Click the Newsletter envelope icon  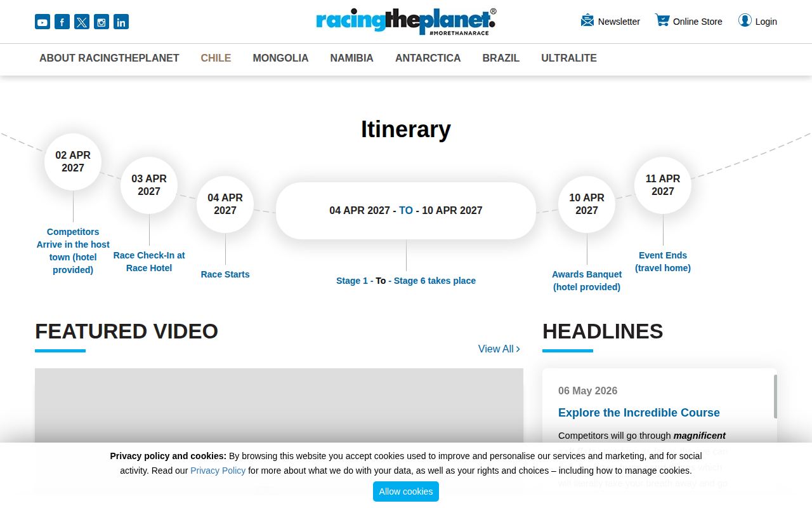pyautogui.click(x=587, y=20)
